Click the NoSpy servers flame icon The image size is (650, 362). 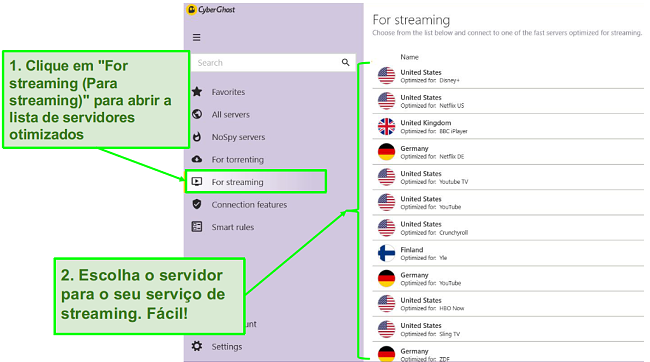click(197, 136)
